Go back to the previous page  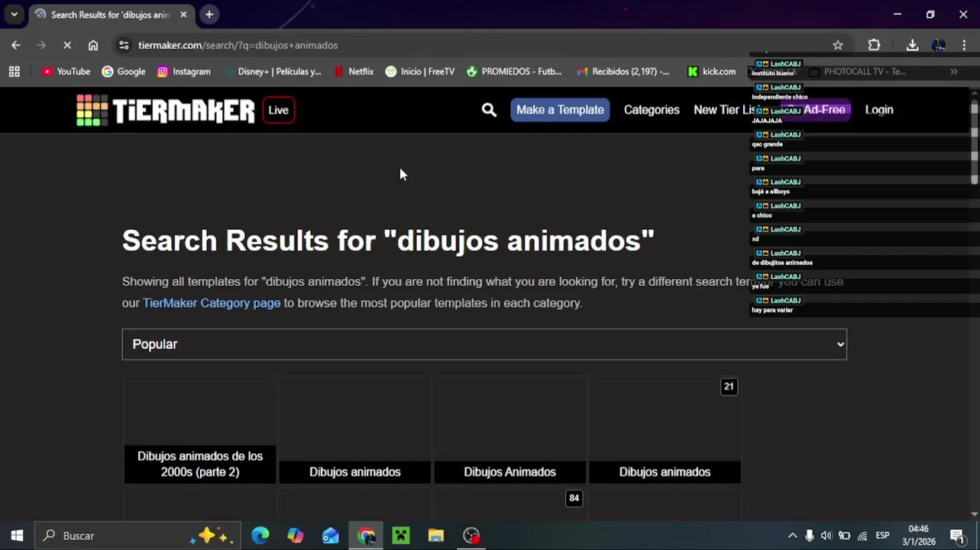click(16, 45)
